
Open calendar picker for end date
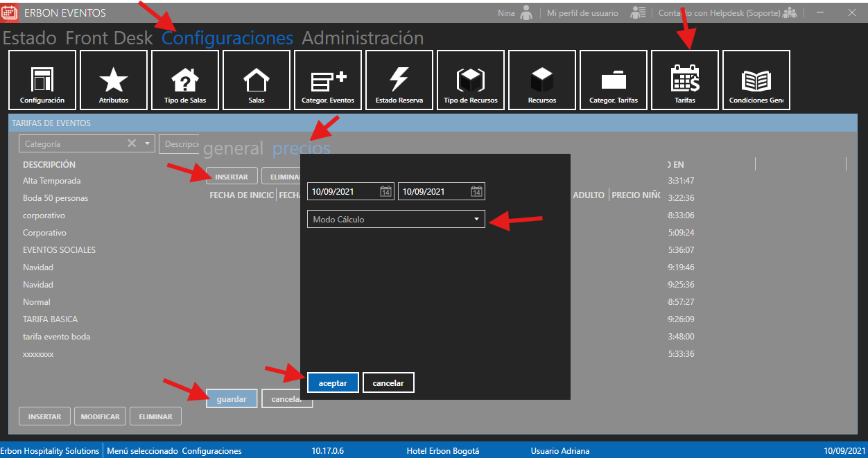point(476,192)
